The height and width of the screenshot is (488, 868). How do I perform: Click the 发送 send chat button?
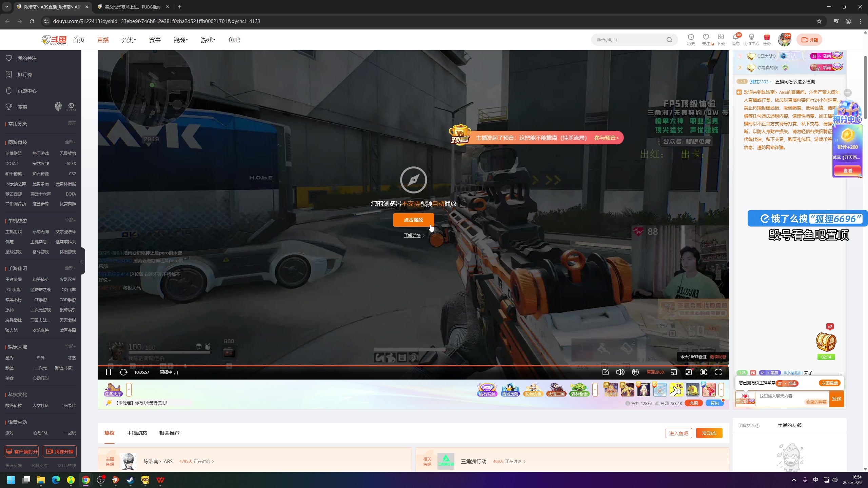point(836,399)
